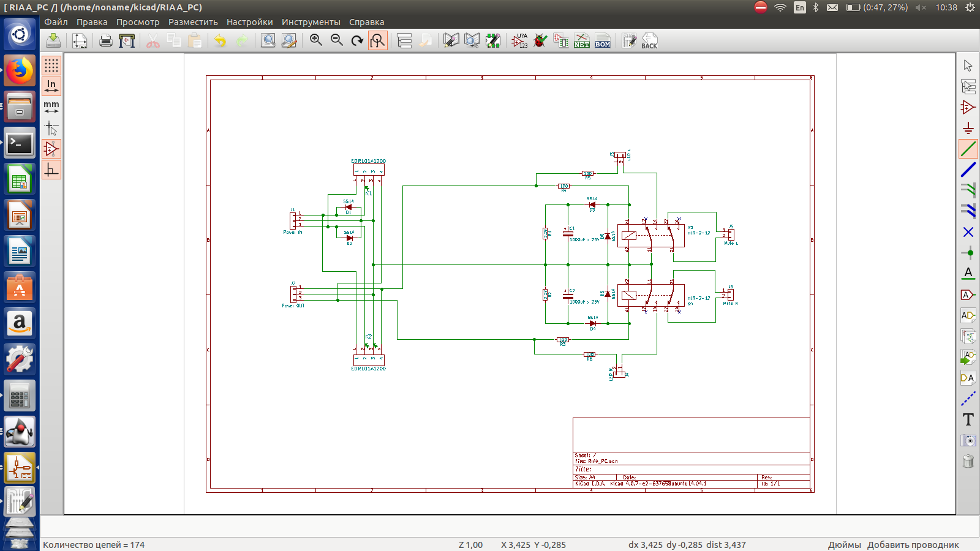Open the Настройки menu
Viewport: 980px width, 551px height.
pyautogui.click(x=249, y=22)
